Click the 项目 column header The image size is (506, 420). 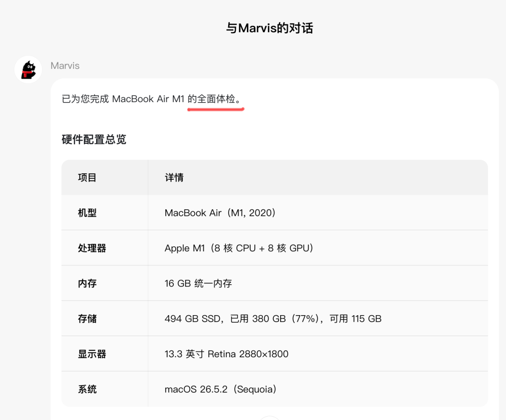click(87, 177)
